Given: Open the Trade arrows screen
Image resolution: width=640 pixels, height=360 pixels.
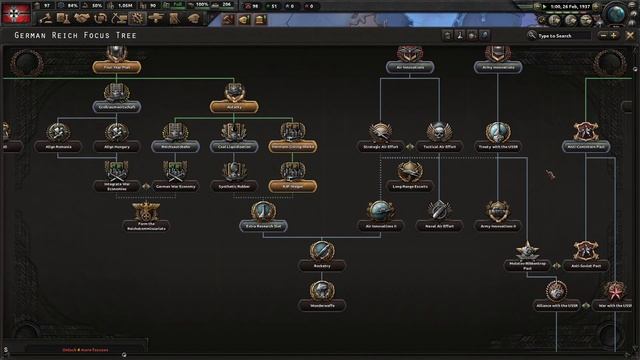Looking at the screenshot, I should click(101, 18).
